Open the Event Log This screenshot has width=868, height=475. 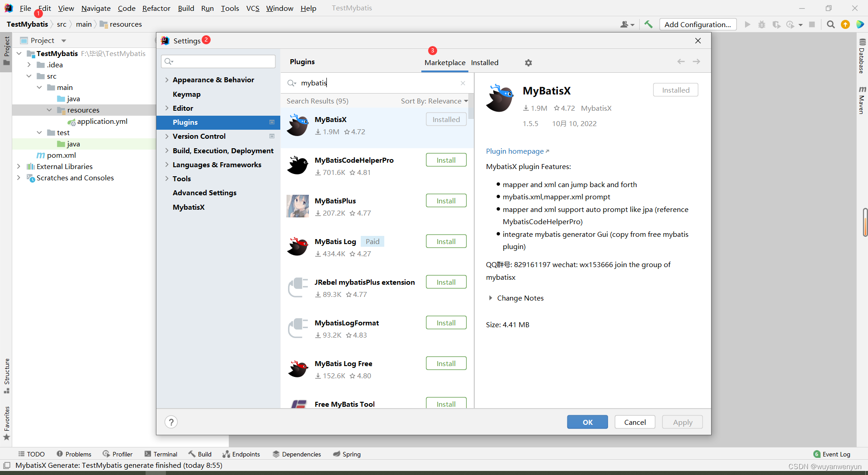point(832,454)
